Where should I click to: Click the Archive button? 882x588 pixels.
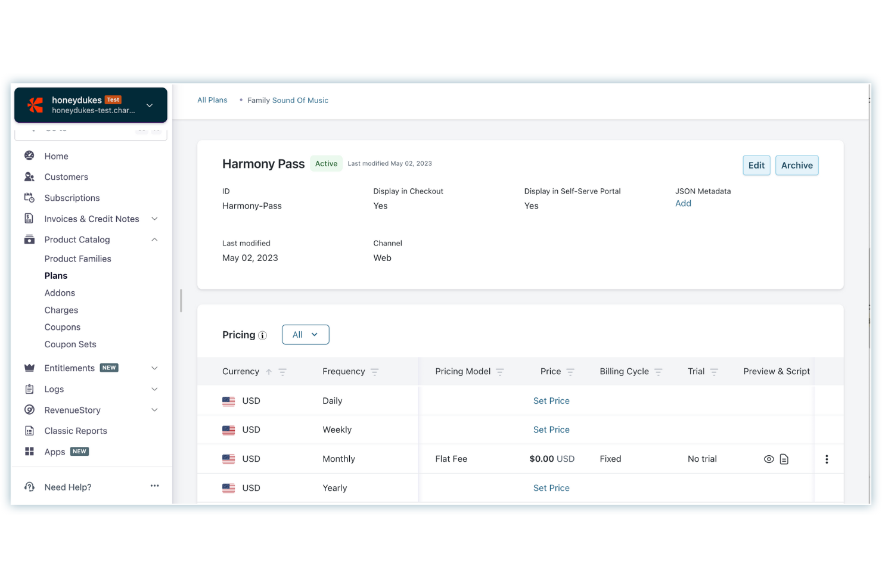[x=797, y=165]
